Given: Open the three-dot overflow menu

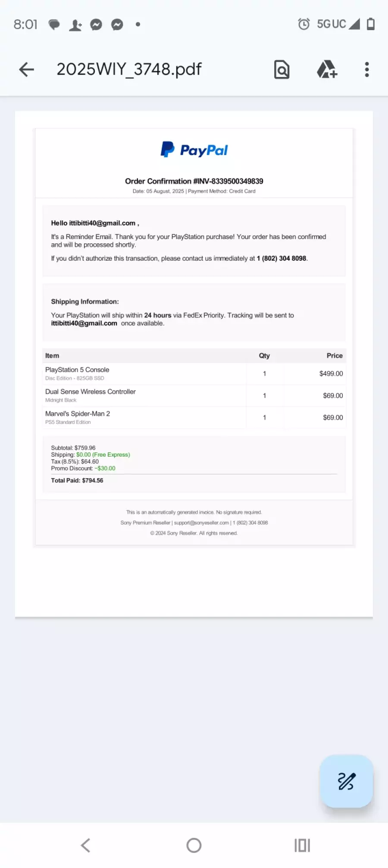Looking at the screenshot, I should tap(367, 69).
